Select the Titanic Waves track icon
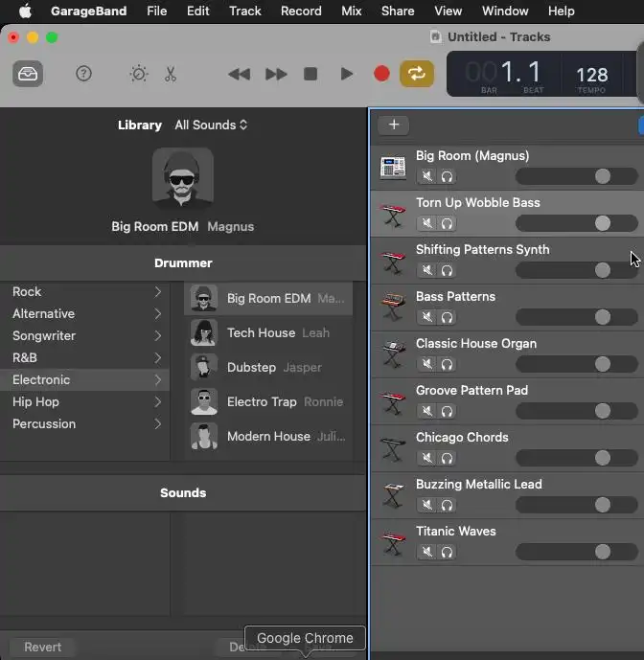 (393, 543)
